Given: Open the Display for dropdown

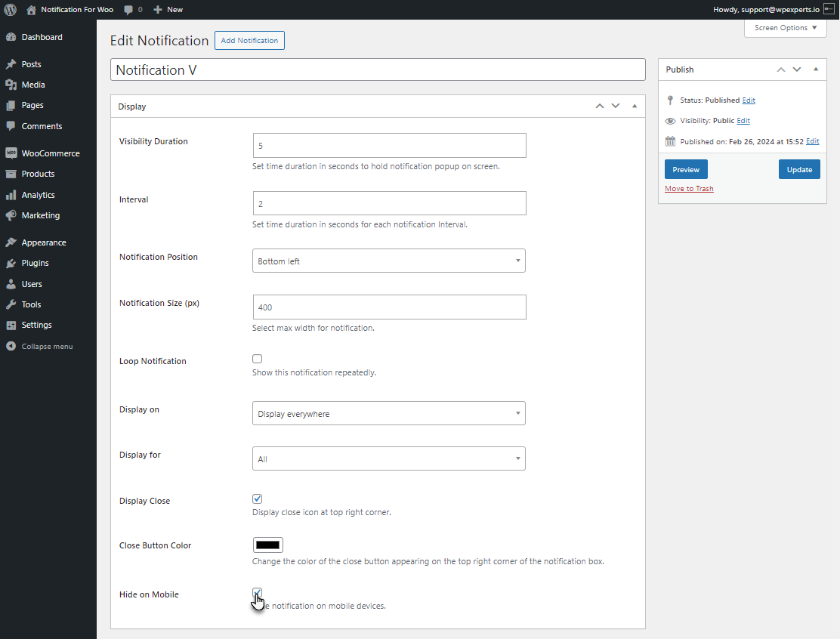Looking at the screenshot, I should tap(389, 458).
